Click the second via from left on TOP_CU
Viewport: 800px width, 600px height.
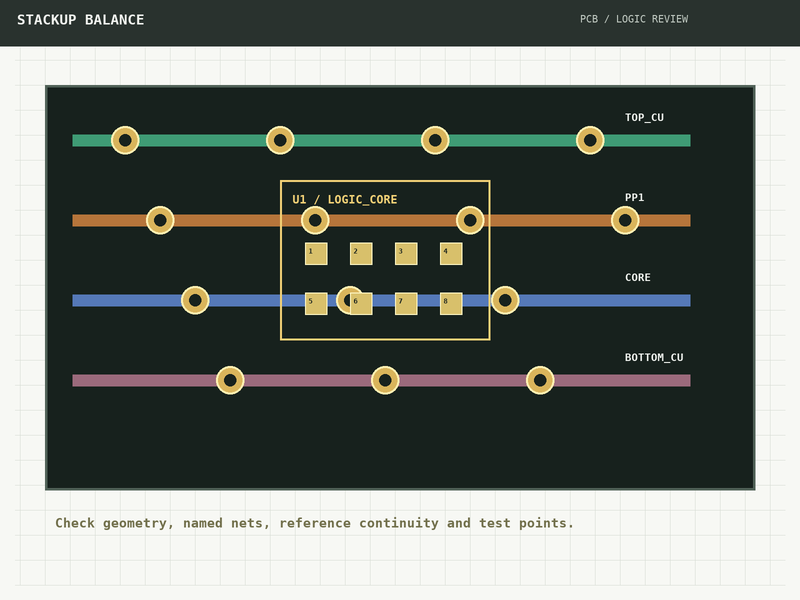pyautogui.click(x=280, y=140)
